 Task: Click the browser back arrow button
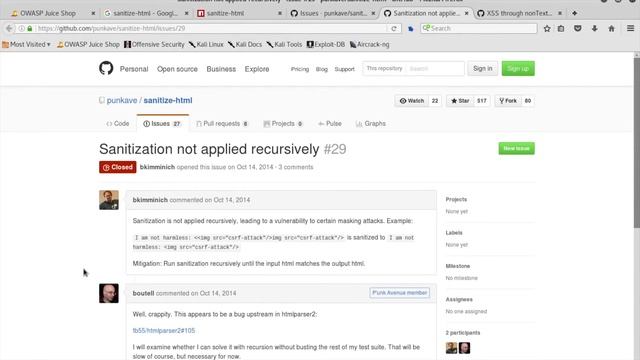point(9,28)
